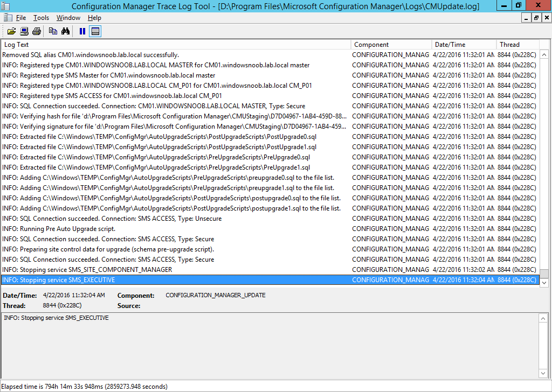The image size is (552, 392).
Task: Select row 'Extracted file ...PreUpgrade0.sql'
Action: coord(271,157)
